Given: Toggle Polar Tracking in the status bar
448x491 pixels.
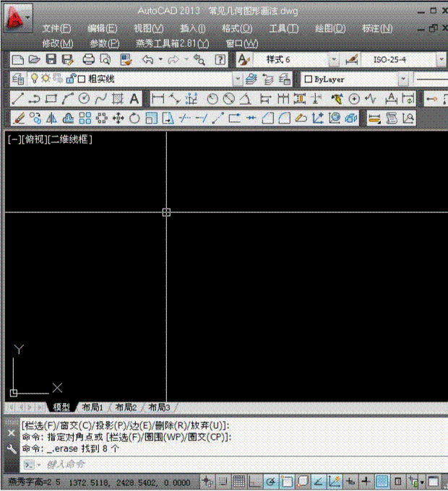Looking at the screenshot, I should [271, 482].
